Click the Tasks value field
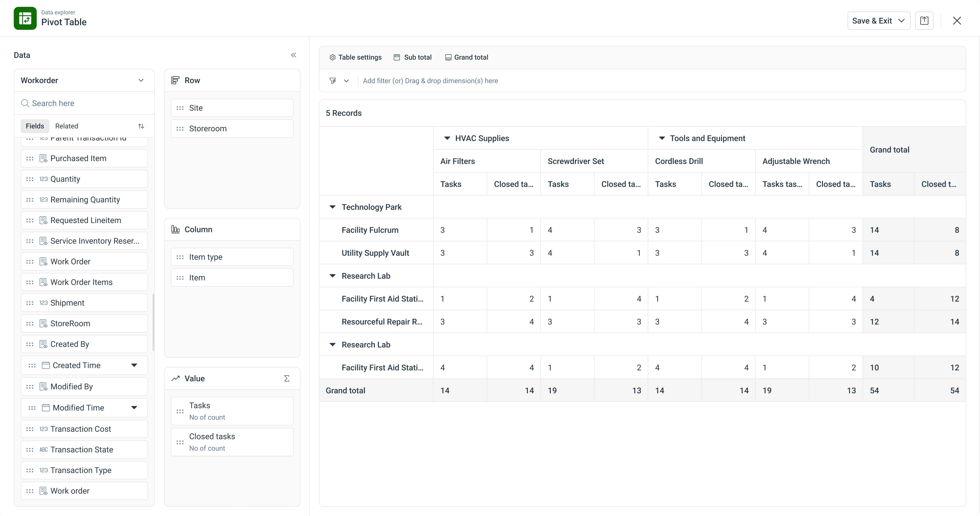The image size is (980, 516). pyautogui.click(x=232, y=411)
